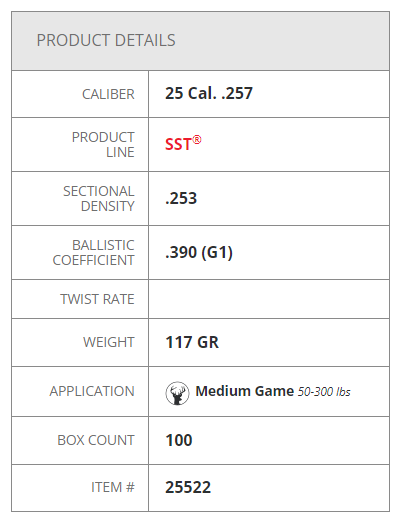
Task: Click the Product Line row label
Action: [103, 145]
